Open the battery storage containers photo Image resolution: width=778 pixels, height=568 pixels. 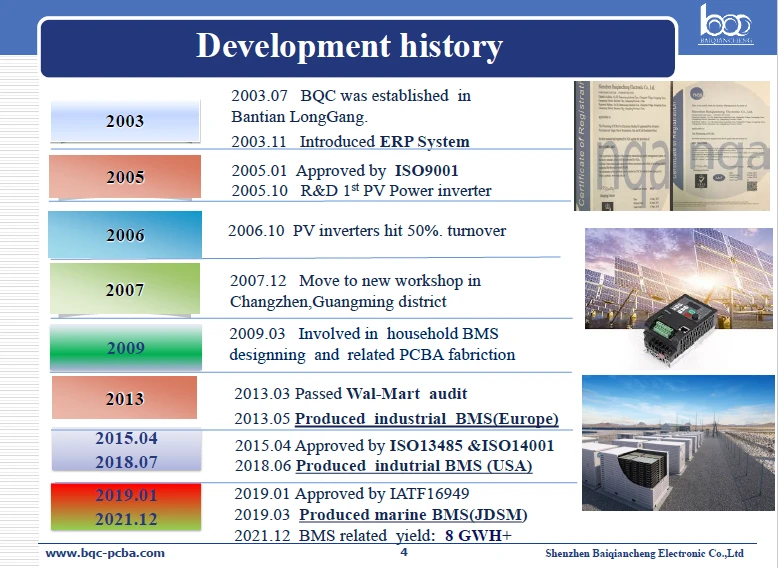(x=678, y=442)
